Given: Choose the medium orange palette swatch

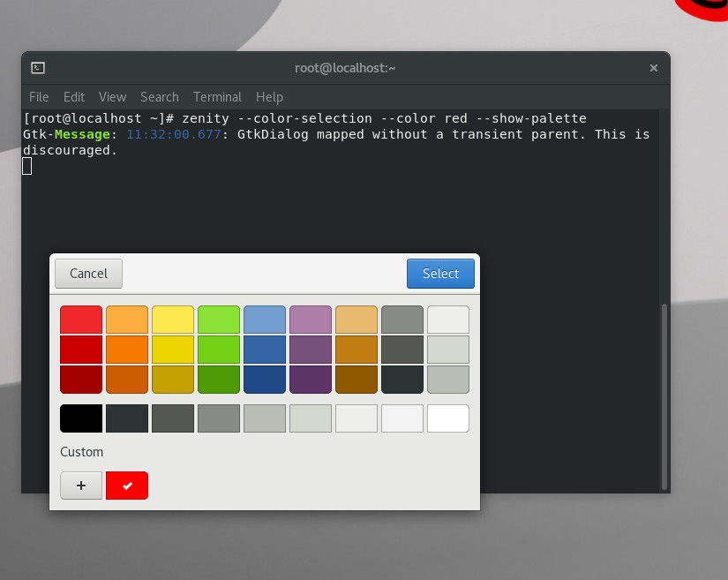Looking at the screenshot, I should (127, 350).
